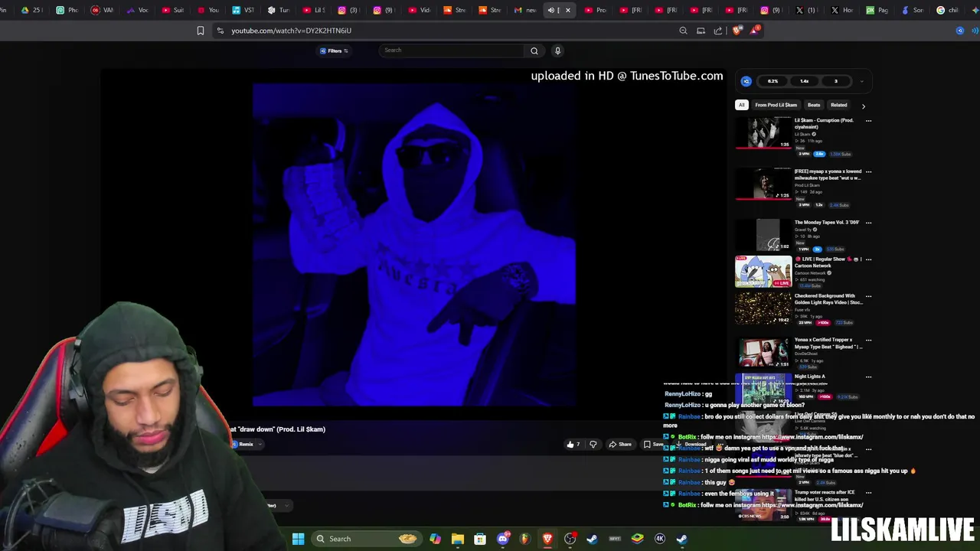Open Windows Start menu

298,539
